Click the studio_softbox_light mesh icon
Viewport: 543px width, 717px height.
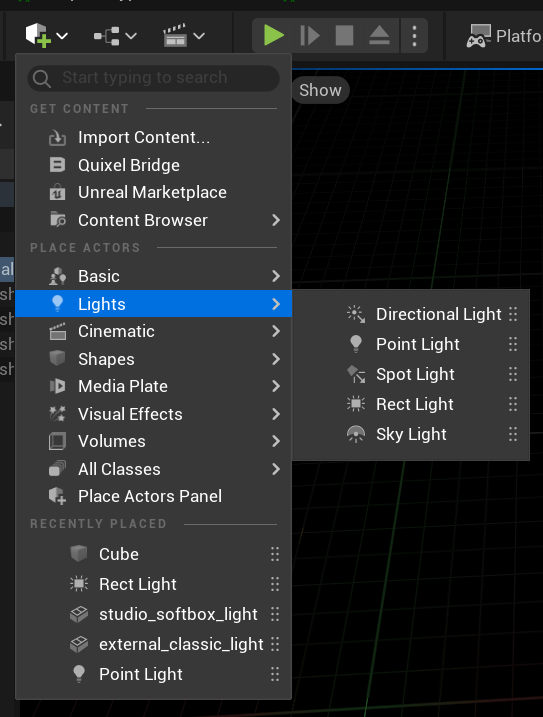79,614
